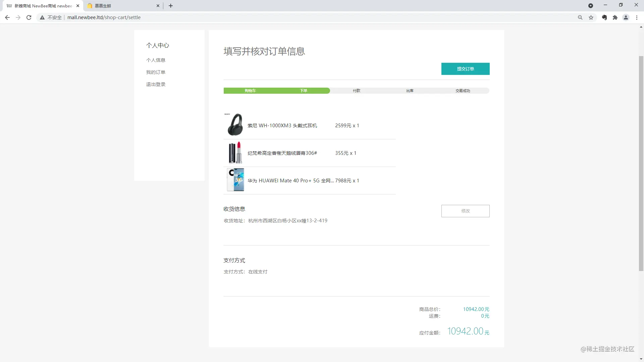This screenshot has width=644, height=362.
Task: Select the 付款 progress step
Action: [x=357, y=91]
